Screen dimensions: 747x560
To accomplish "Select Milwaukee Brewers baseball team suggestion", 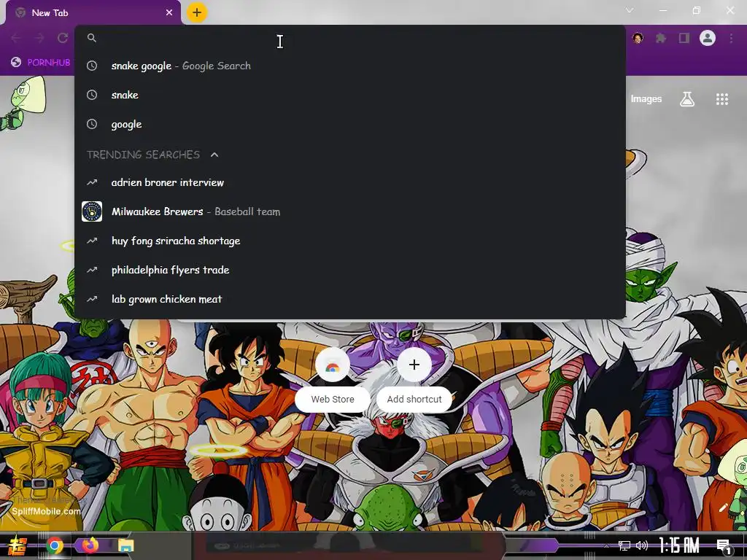I will pyautogui.click(x=350, y=211).
